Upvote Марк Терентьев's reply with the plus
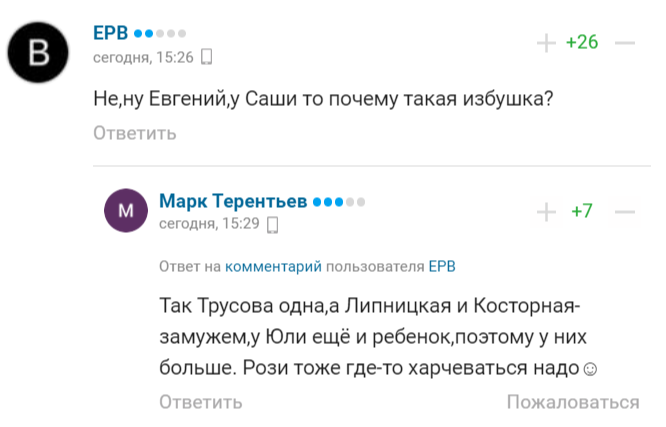The width and height of the screenshot is (666, 427). (x=546, y=211)
